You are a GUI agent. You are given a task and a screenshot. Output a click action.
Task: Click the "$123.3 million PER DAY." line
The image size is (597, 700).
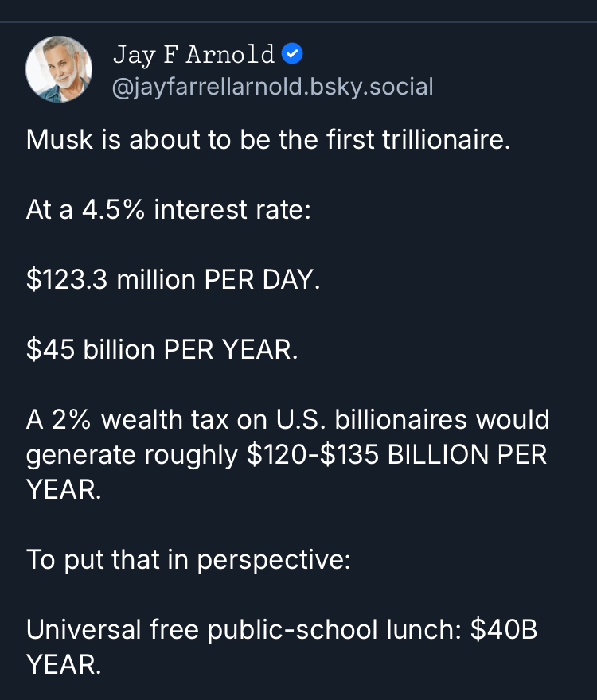(x=173, y=279)
